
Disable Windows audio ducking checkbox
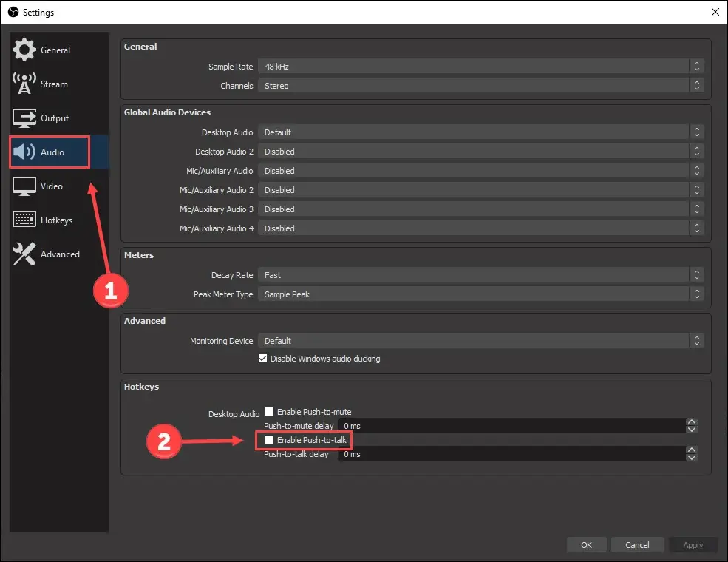click(262, 359)
